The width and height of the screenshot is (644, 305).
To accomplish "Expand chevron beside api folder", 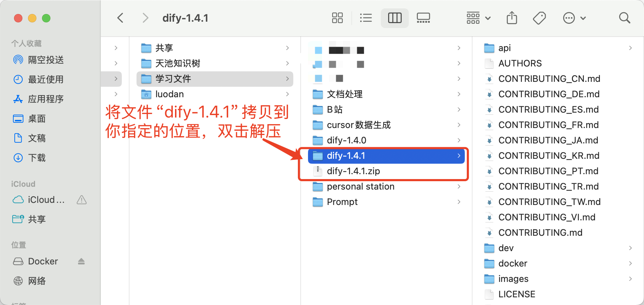I will [630, 48].
